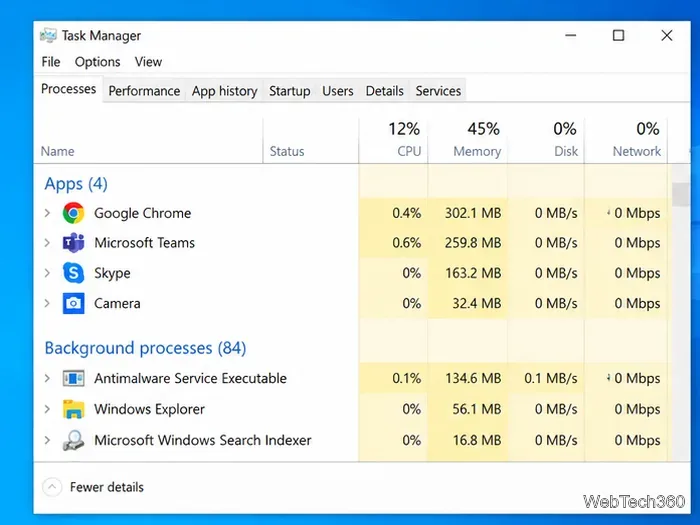Switch to the App history tab

pos(225,91)
